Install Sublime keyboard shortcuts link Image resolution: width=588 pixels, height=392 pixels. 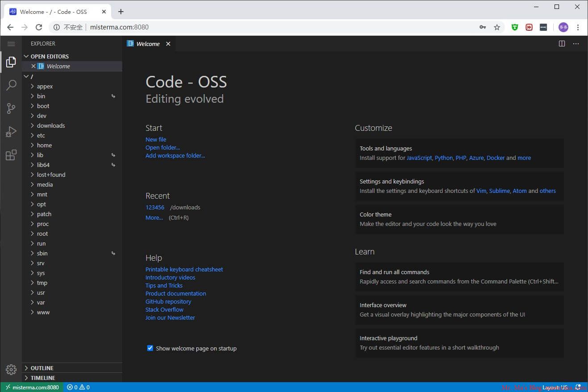pyautogui.click(x=499, y=191)
